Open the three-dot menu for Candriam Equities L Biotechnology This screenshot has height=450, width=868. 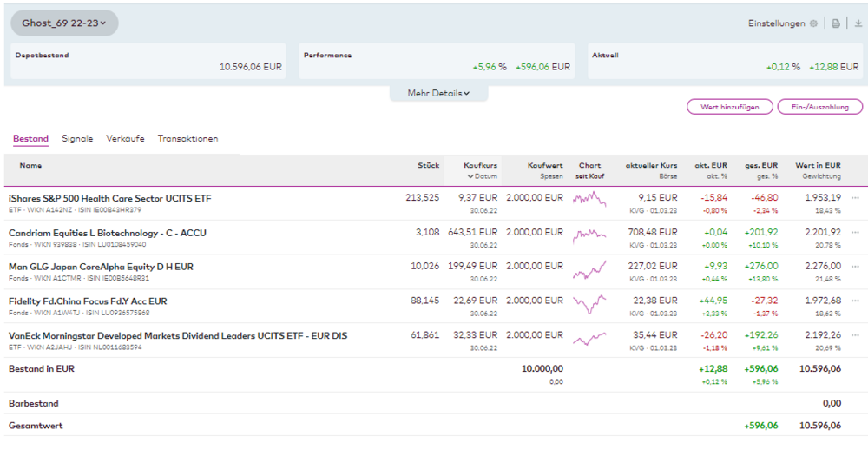pyautogui.click(x=855, y=233)
